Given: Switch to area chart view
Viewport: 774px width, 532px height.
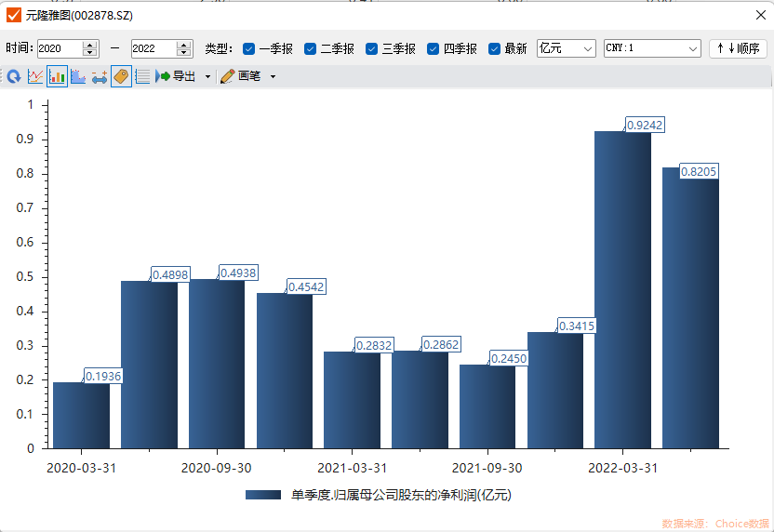Looking at the screenshot, I should [x=78, y=76].
